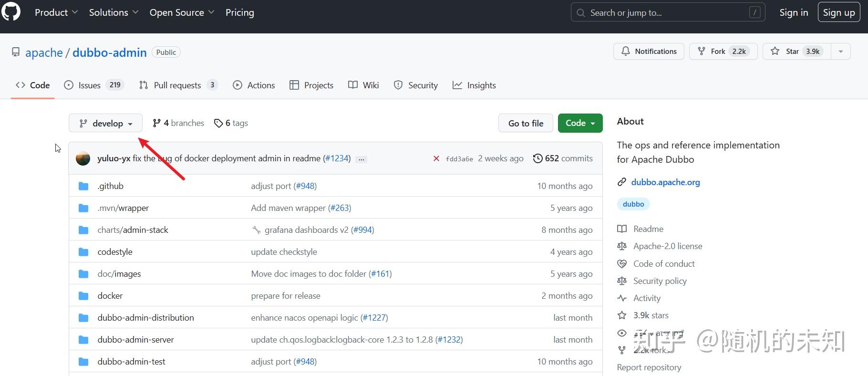868x376 pixels.
Task: Star the dubbo-admin repository
Action: [796, 52]
